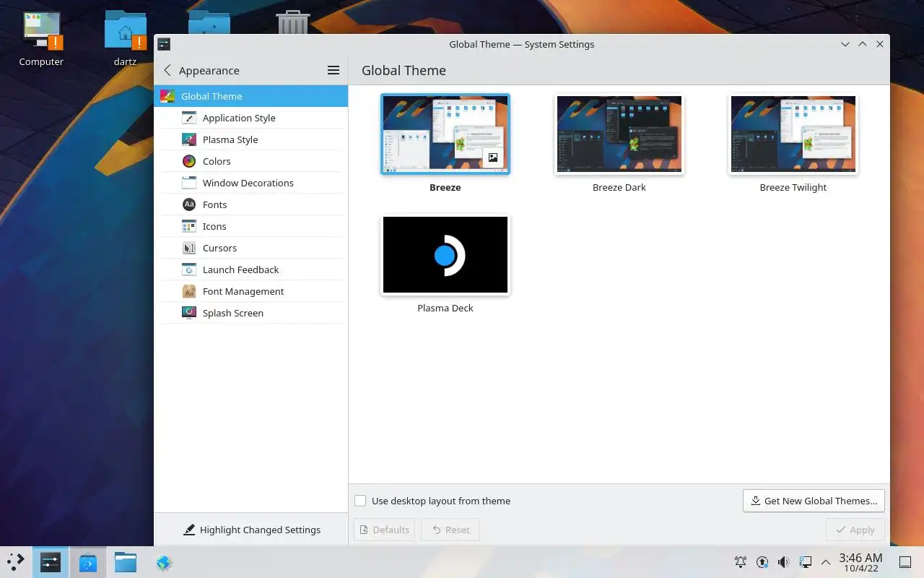Screen dimensions: 924x578
Task: Click the System Settings taskbar icon
Action: [x=51, y=562]
